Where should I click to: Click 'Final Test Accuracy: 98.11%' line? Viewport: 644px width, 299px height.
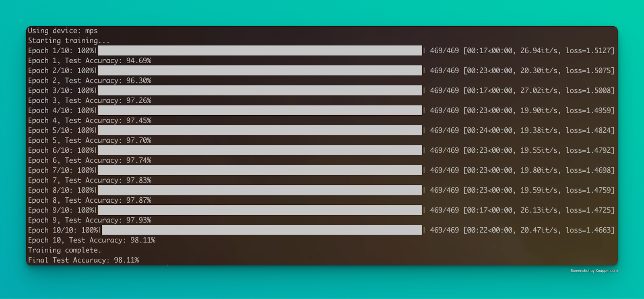coord(83,260)
